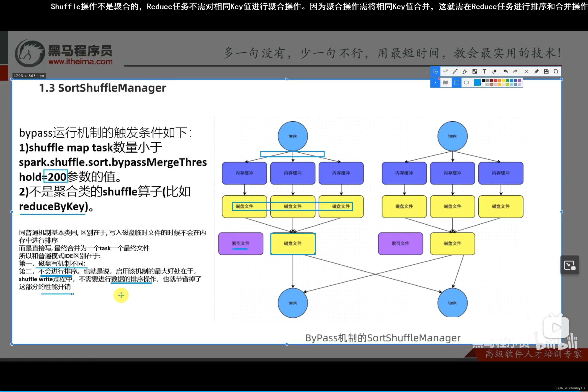Pick the pink color swatch
Image resolution: width=588 pixels, height=392 pixels.
click(x=496, y=84)
